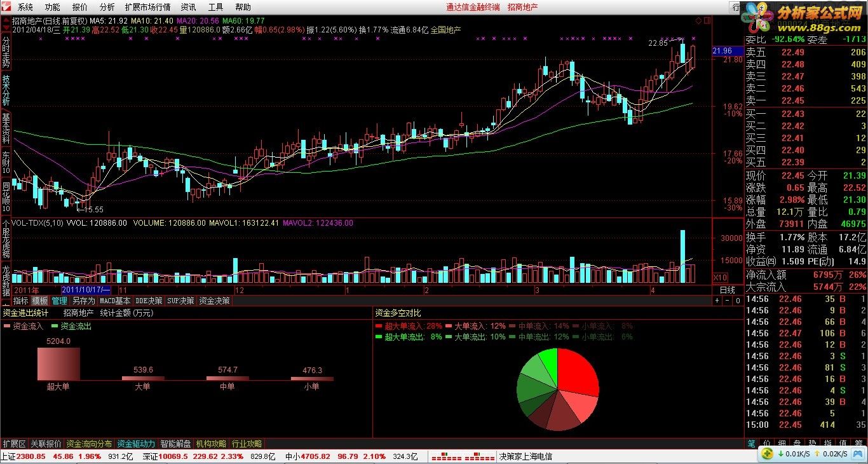Click the yellow upload speed arrow
This screenshot has width=868, height=464.
coord(817,454)
